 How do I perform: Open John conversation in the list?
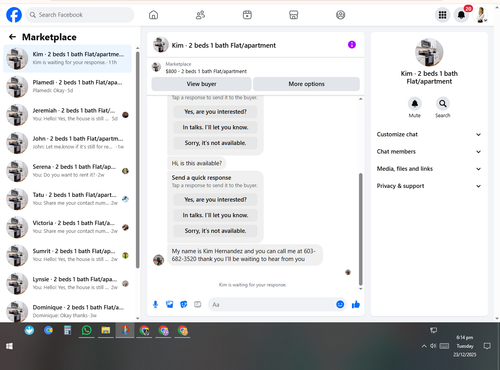click(x=68, y=143)
